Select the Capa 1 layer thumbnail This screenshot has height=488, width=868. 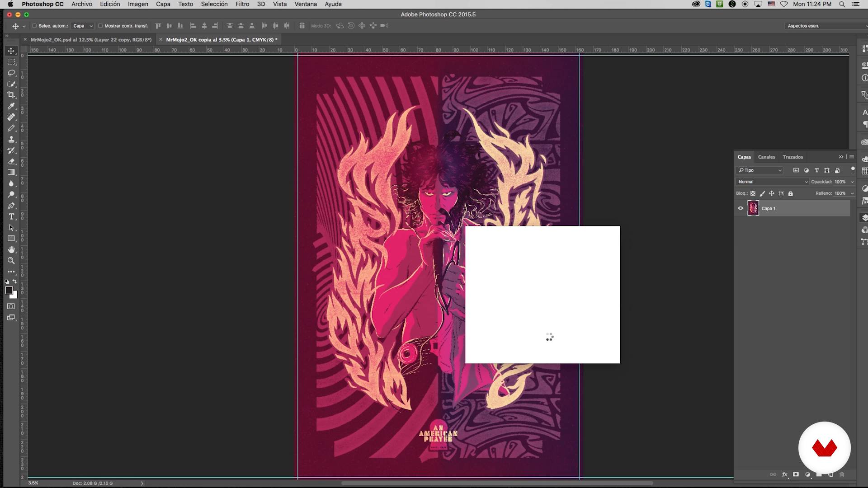753,208
